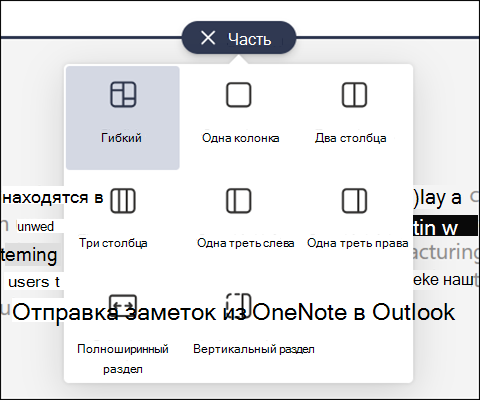
Task: Click the background text 'users t'
Action: click(34, 282)
